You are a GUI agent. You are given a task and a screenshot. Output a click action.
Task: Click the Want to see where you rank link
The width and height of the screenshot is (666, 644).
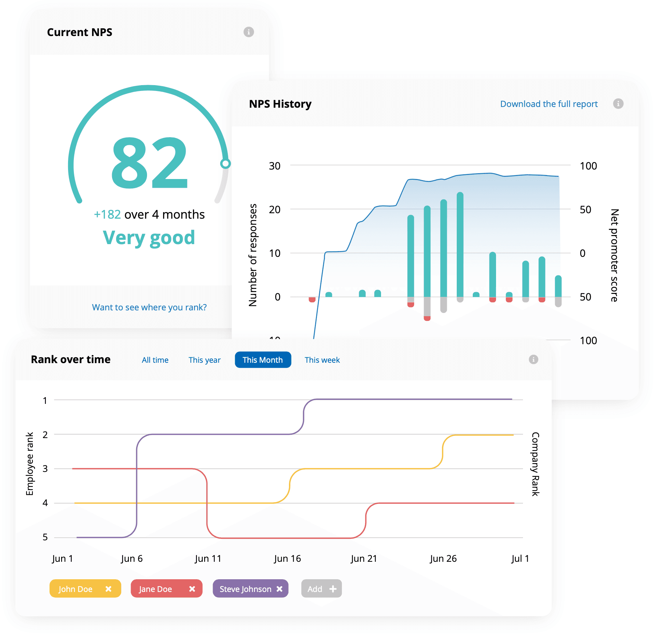149,307
